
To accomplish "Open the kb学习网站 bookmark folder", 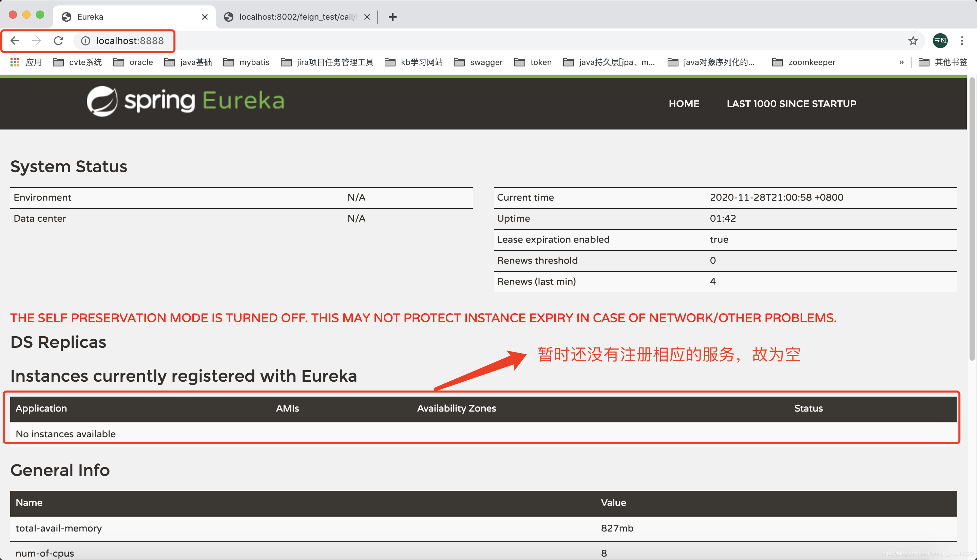I will pos(414,62).
